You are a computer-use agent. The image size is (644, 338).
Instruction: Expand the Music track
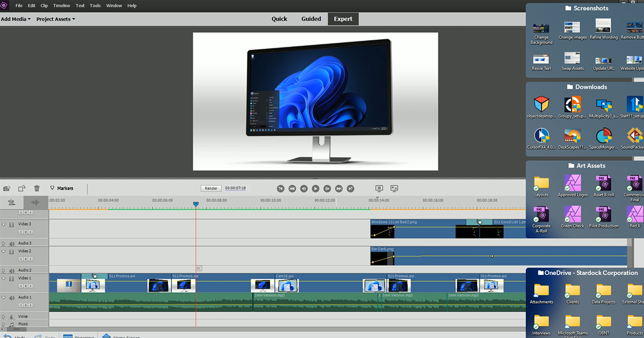tap(4, 324)
